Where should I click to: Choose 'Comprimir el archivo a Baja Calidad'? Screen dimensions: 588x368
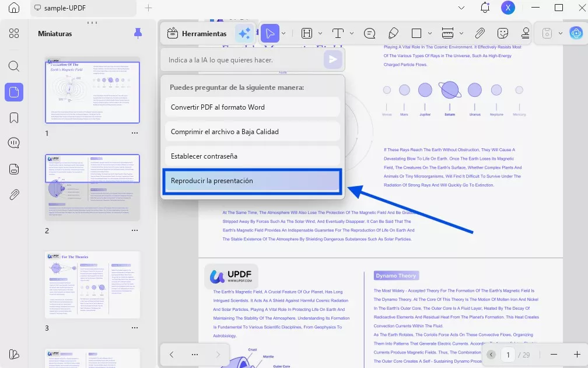[253, 132]
